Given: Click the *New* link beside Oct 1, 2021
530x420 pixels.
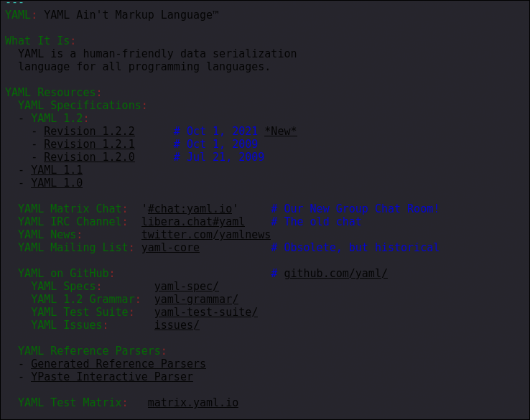Looking at the screenshot, I should 280,131.
